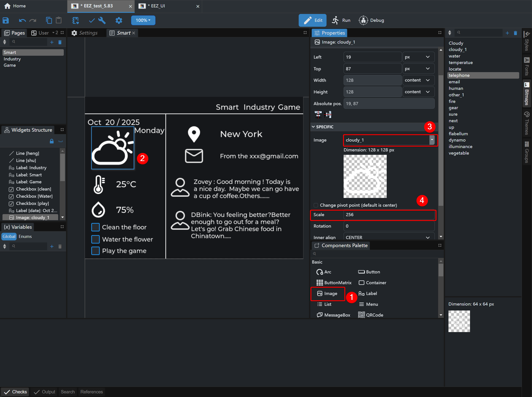This screenshot has width=532, height=397.
Task: Click the Save icon in toolbar
Action: [x=6, y=20]
